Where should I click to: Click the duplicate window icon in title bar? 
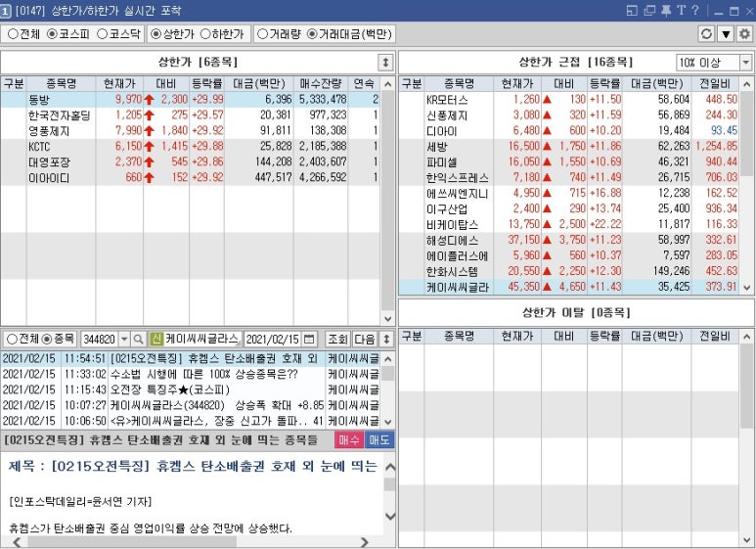coord(649,10)
